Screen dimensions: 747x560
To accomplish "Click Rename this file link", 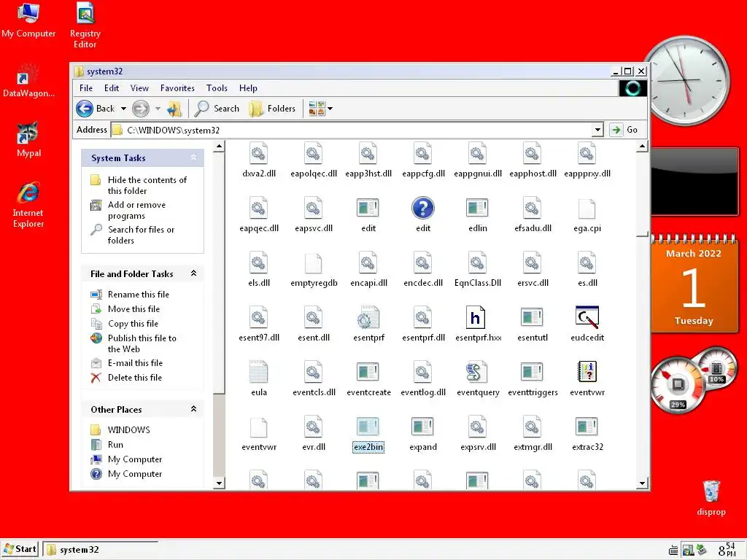I will [138, 295].
